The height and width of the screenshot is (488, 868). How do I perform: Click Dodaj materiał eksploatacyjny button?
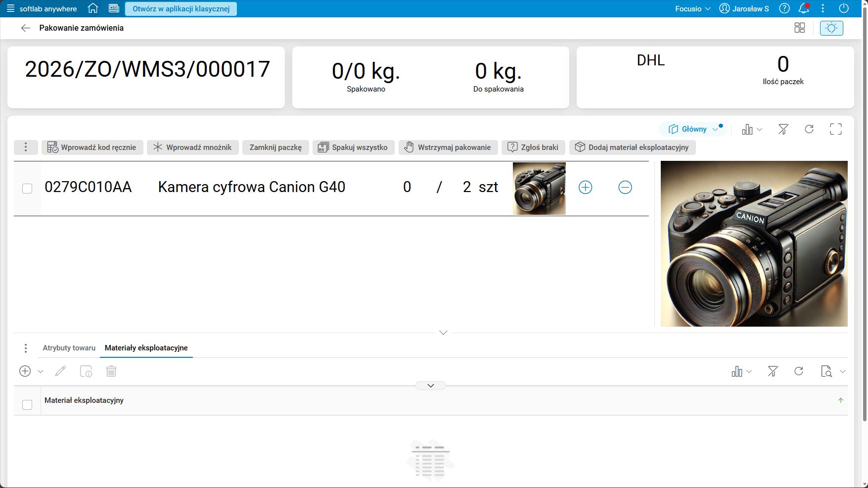pyautogui.click(x=633, y=147)
